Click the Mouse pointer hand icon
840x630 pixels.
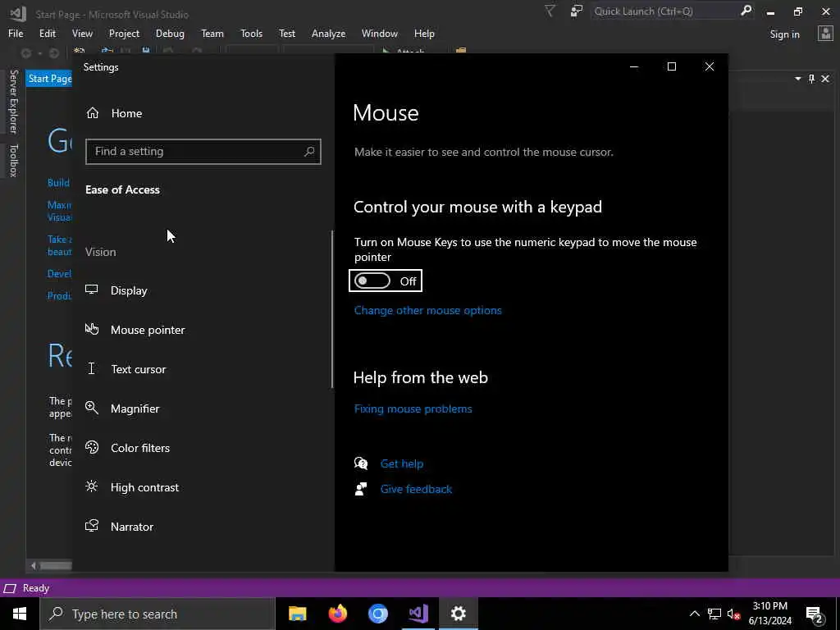coord(92,329)
